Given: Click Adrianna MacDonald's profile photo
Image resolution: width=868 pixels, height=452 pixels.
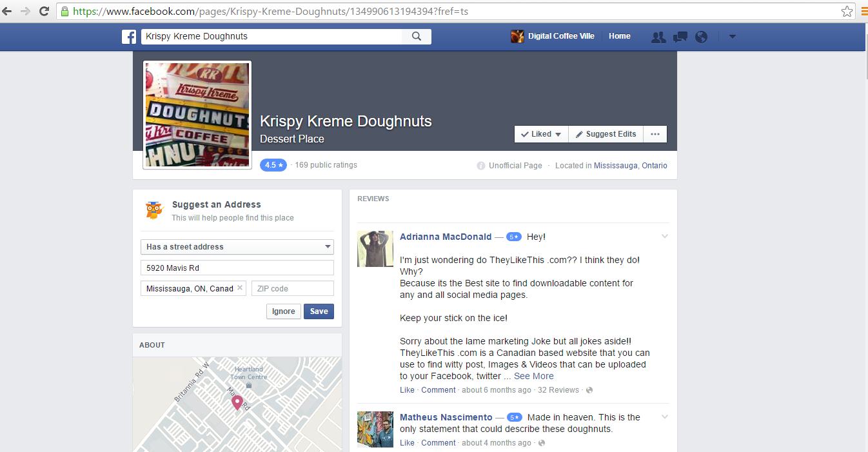Looking at the screenshot, I should click(375, 249).
